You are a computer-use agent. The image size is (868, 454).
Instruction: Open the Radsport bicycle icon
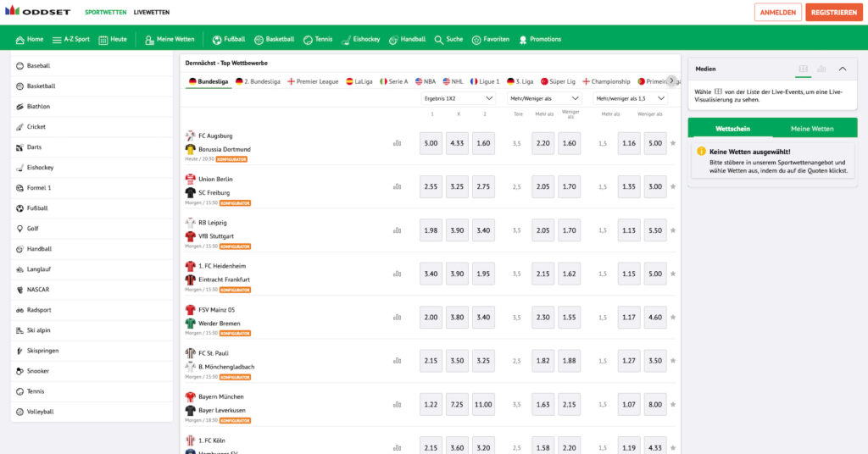click(20, 310)
